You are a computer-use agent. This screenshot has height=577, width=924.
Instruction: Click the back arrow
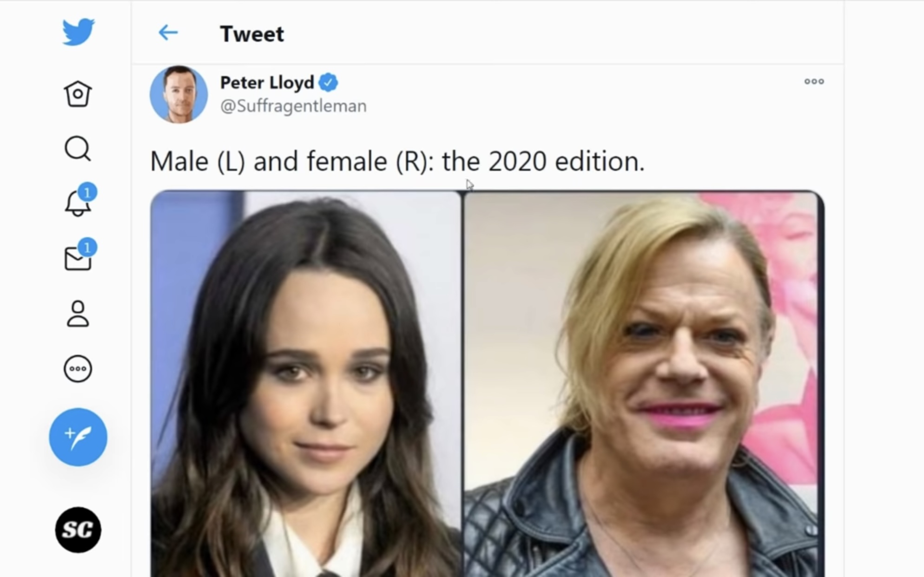168,33
